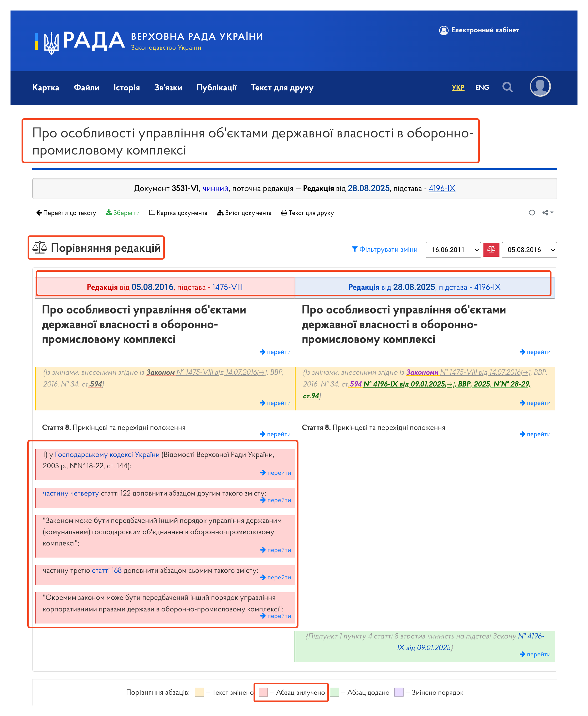Click the user avatar in the navigation bar
This screenshot has height=716, width=588.
540,87
